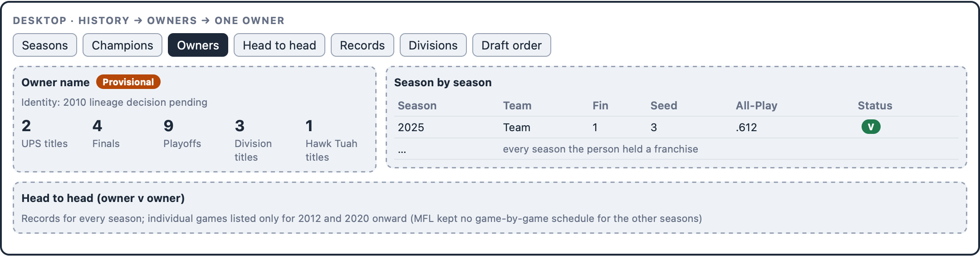Select the Owners tab
This screenshot has width=980, height=256.
pyautogui.click(x=198, y=45)
